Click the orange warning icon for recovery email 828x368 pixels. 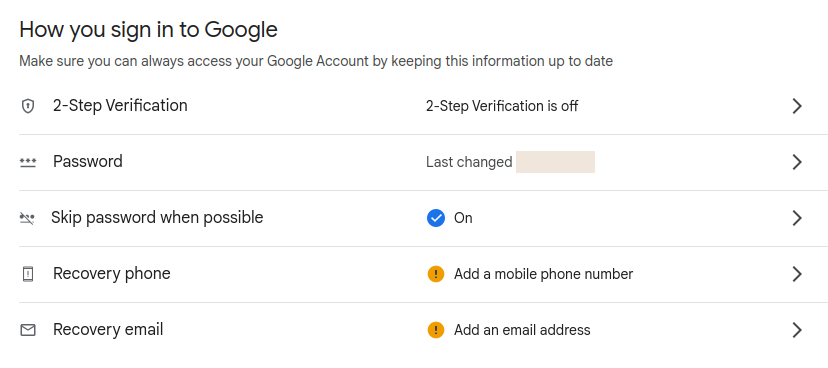click(x=436, y=330)
